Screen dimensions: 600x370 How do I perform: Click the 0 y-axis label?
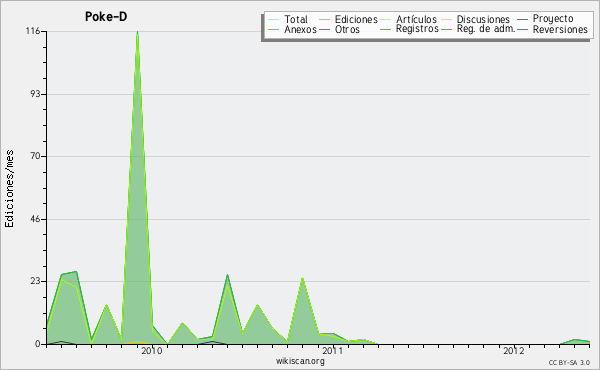pyautogui.click(x=38, y=344)
